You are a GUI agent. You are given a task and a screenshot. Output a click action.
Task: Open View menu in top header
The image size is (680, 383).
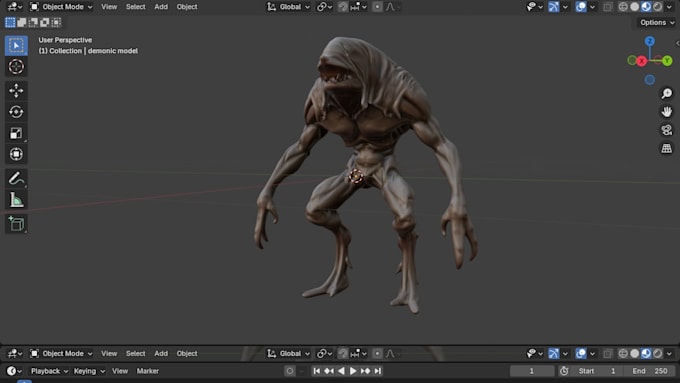[109, 7]
